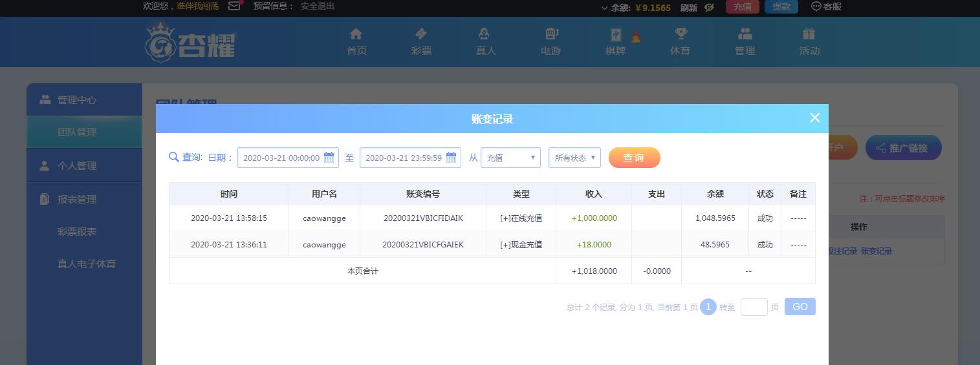980x365 pixels.
Task: Select 报表管理 in the sidebar
Action: [84, 199]
